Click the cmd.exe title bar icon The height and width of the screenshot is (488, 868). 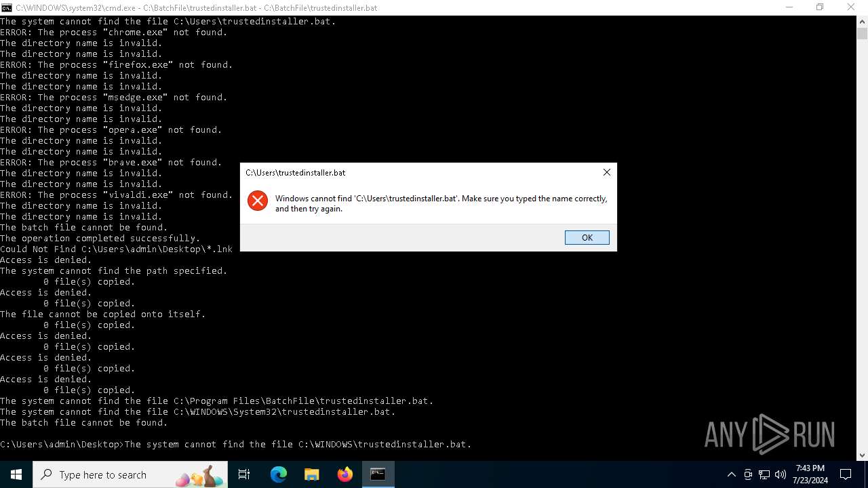coord(7,7)
